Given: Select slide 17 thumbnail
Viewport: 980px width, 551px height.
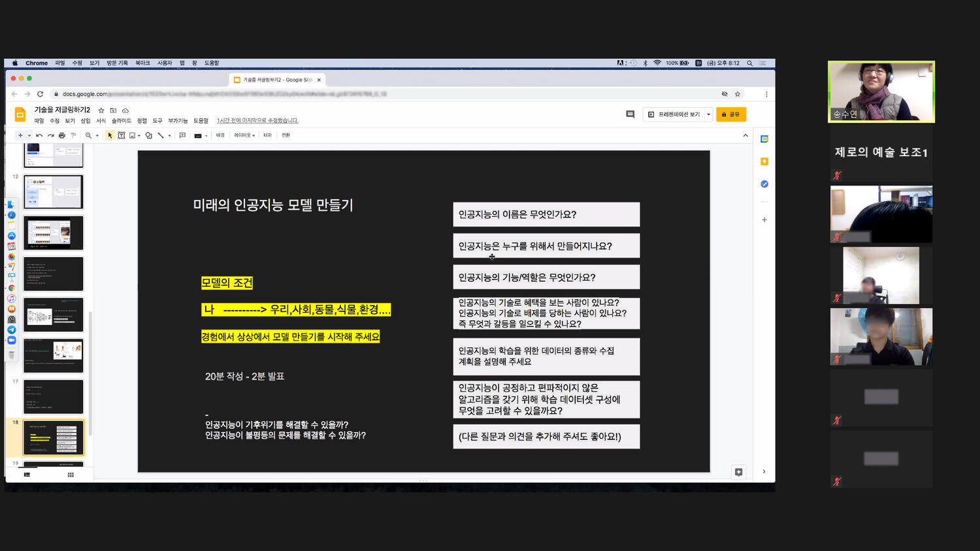Looking at the screenshot, I should tap(54, 396).
